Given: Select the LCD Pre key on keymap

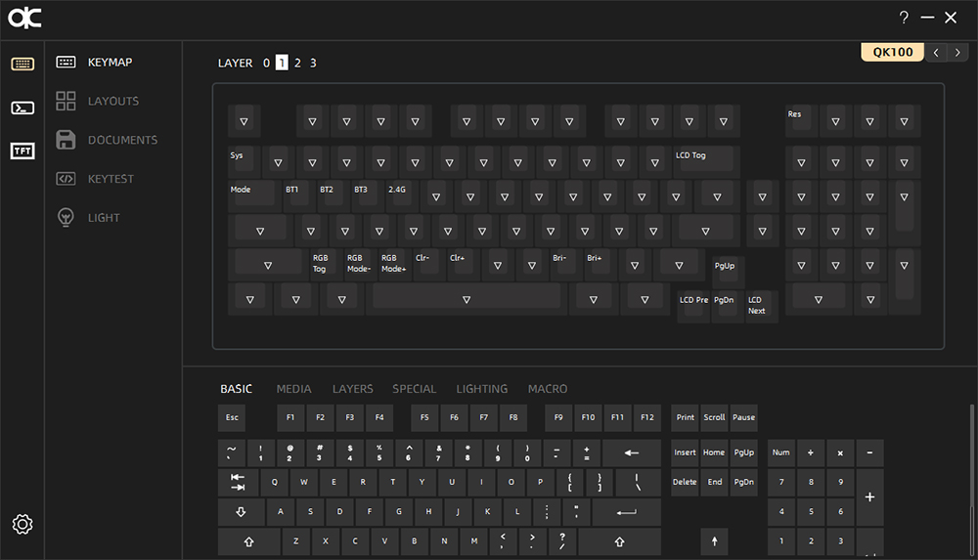Looking at the screenshot, I should click(x=693, y=306).
